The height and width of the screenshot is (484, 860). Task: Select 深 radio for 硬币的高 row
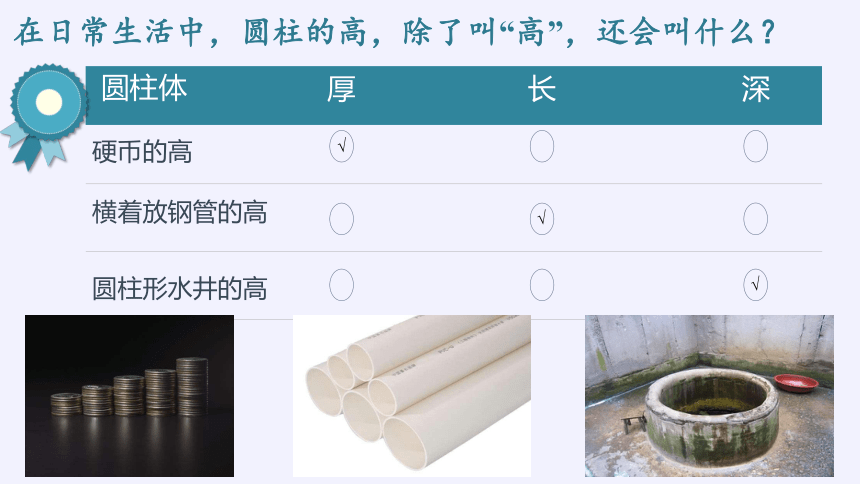(x=755, y=147)
